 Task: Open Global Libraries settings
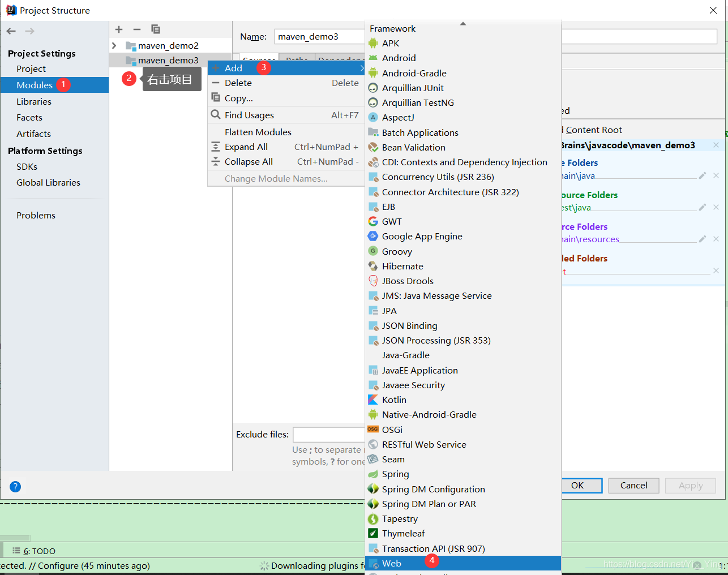click(x=48, y=182)
